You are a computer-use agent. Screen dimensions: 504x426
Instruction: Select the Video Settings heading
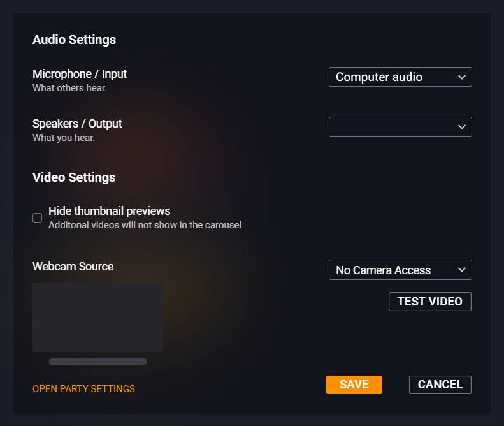(x=74, y=177)
